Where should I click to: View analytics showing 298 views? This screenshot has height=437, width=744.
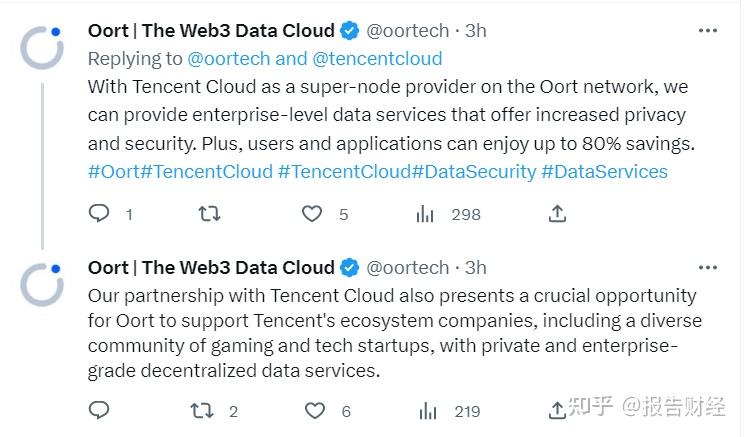point(425,214)
